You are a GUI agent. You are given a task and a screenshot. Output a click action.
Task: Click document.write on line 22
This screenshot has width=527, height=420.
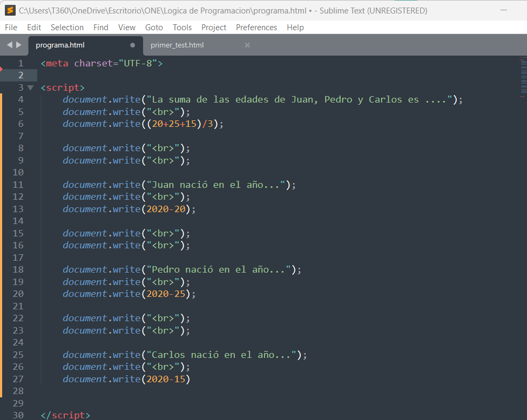tap(102, 318)
